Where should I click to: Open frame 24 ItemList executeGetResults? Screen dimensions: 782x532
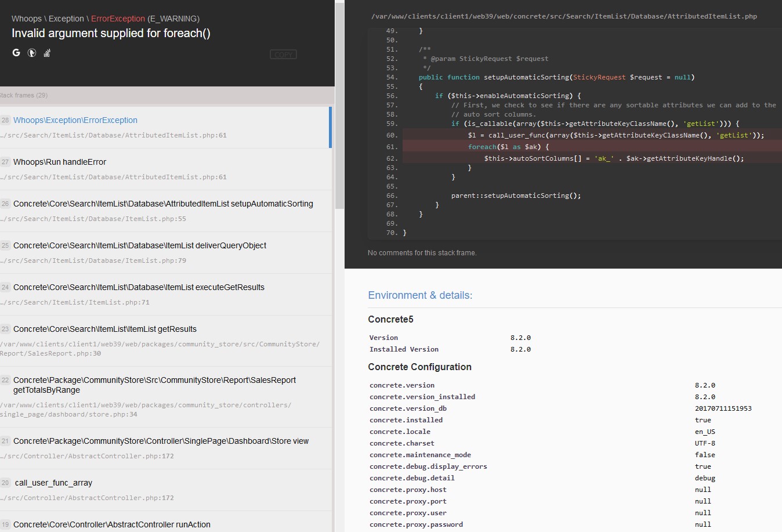[139, 287]
